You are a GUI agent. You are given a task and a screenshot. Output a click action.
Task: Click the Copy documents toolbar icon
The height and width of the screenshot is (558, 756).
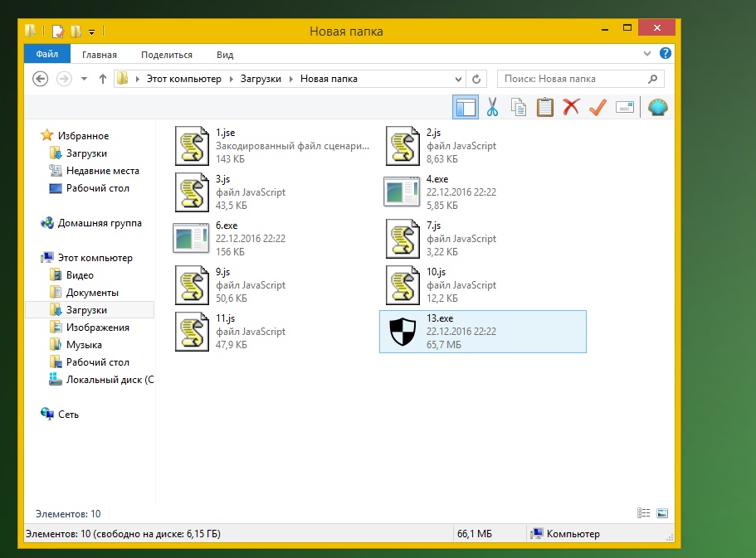[519, 107]
